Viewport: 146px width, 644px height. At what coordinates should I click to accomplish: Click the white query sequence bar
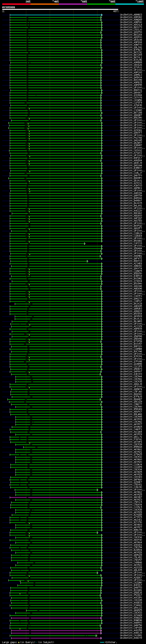(60, 10)
